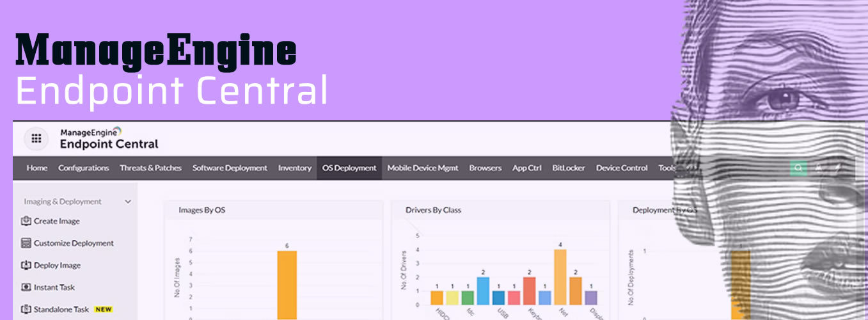Click the USB bar in Drivers chart

point(498,298)
